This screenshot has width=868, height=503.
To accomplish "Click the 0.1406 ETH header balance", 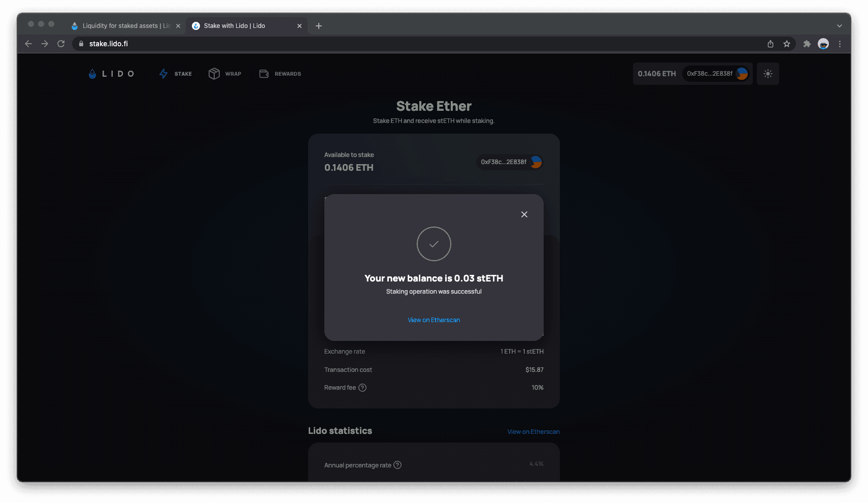I will click(657, 74).
